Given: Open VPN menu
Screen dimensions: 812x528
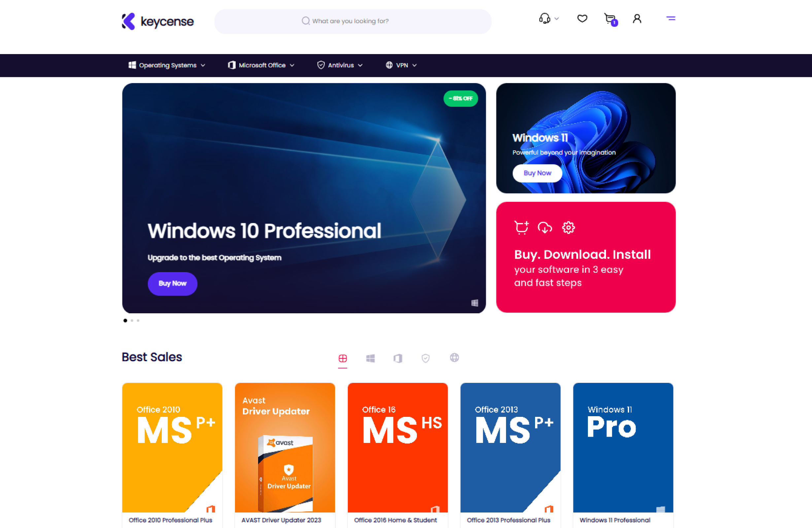Looking at the screenshot, I should pyautogui.click(x=402, y=65).
